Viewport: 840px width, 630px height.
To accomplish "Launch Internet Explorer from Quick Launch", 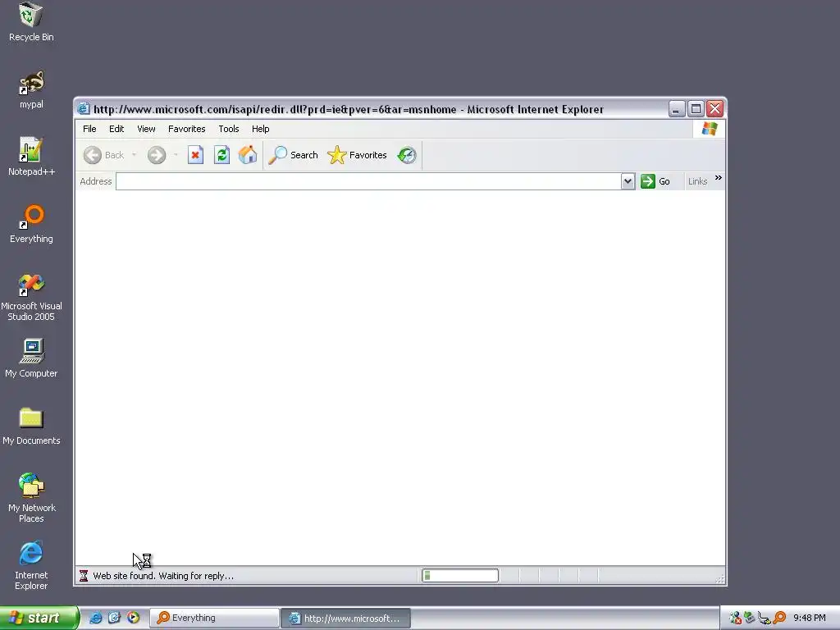I will pyautogui.click(x=95, y=618).
